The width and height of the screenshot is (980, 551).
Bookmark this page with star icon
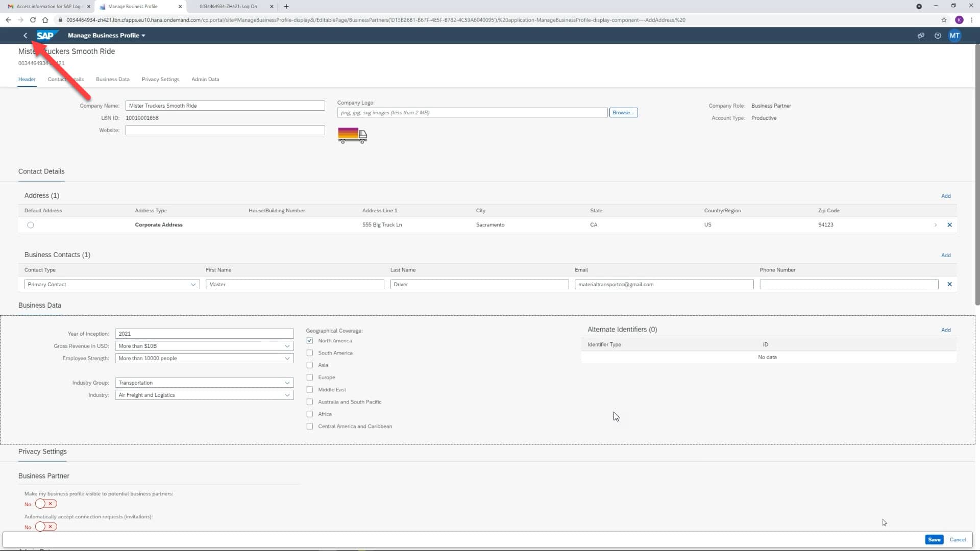(x=944, y=20)
